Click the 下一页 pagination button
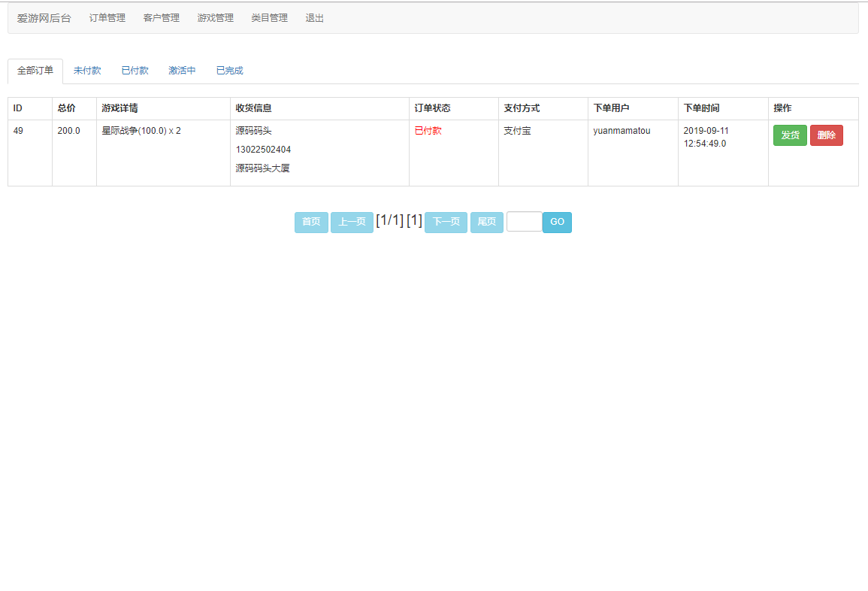This screenshot has height=591, width=868. tap(445, 222)
